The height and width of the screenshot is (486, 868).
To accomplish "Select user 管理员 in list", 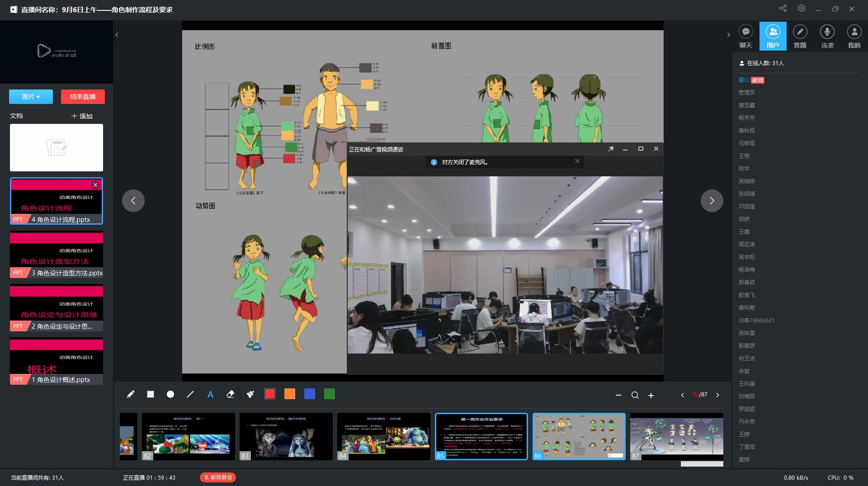I will (x=747, y=93).
